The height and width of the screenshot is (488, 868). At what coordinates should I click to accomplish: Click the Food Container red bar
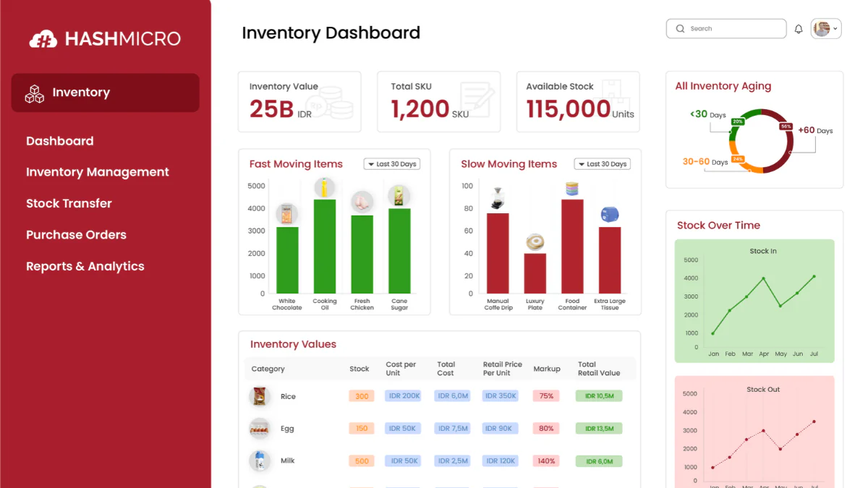click(572, 247)
